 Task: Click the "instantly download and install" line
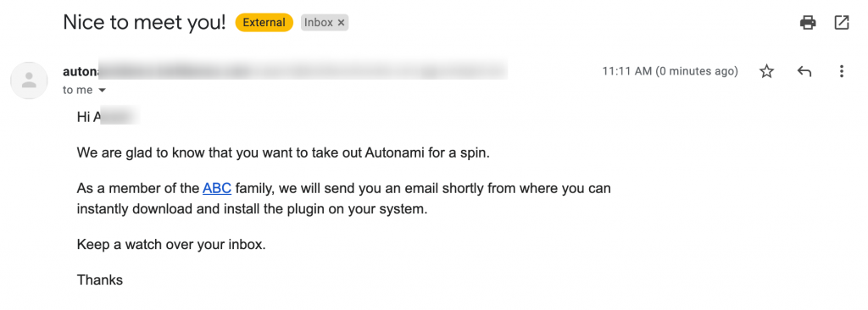253,210
